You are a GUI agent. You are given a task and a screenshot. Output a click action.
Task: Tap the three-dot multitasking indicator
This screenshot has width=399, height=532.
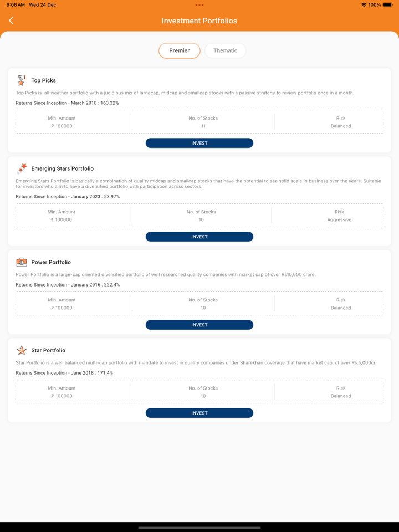199,5
